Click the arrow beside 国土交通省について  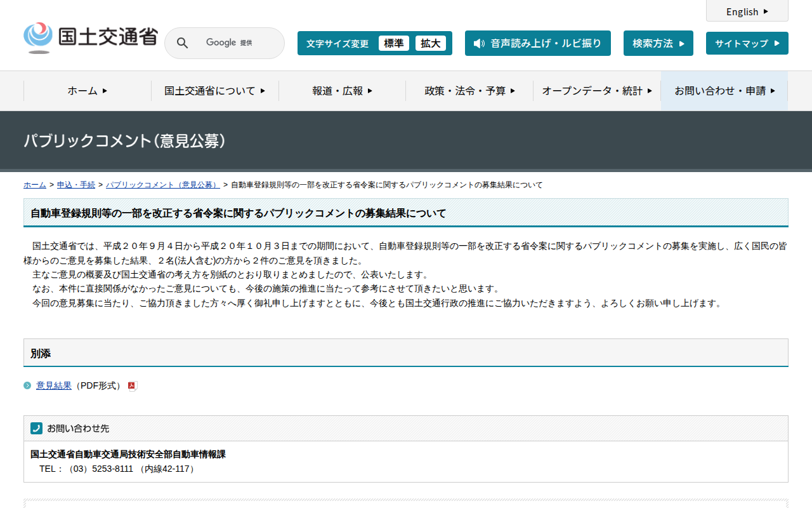263,91
